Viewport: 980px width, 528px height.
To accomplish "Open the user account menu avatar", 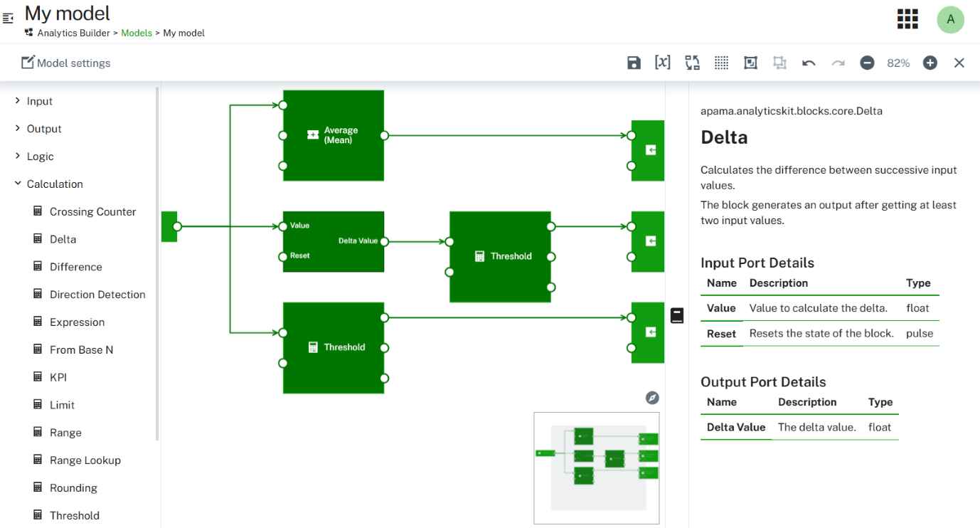I will click(951, 19).
